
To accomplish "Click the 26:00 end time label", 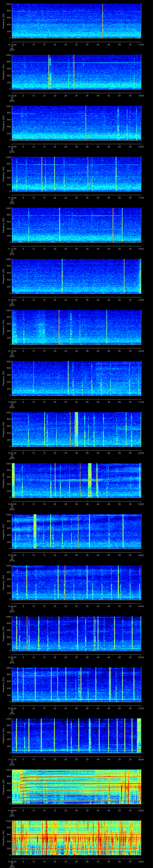I will [141, 657].
